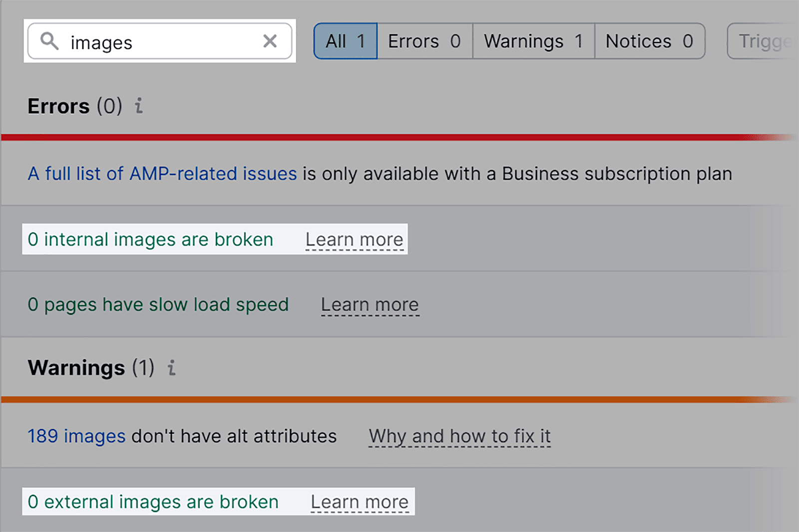Open the full list of AMP-related issues link

coord(162,174)
